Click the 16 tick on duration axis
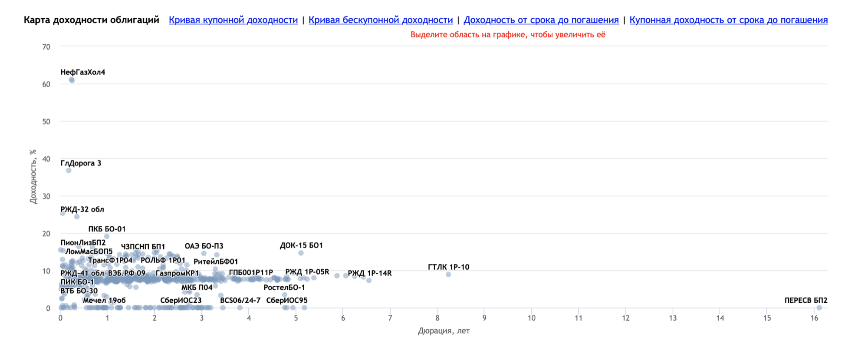Image resolution: width=868 pixels, height=358 pixels. [814, 318]
